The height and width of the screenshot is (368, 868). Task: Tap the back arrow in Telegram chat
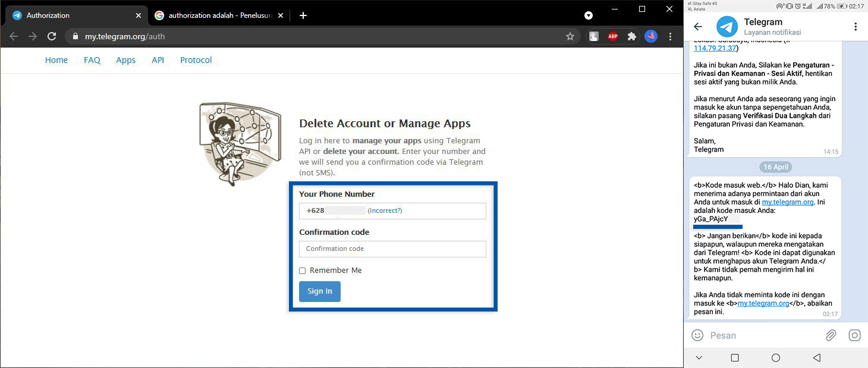click(x=697, y=26)
